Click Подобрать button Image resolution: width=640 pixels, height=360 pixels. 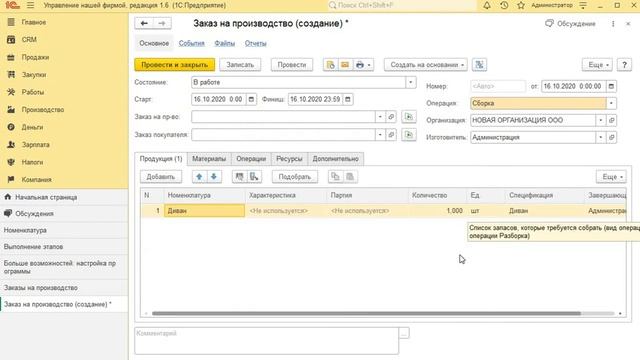pyautogui.click(x=295, y=177)
